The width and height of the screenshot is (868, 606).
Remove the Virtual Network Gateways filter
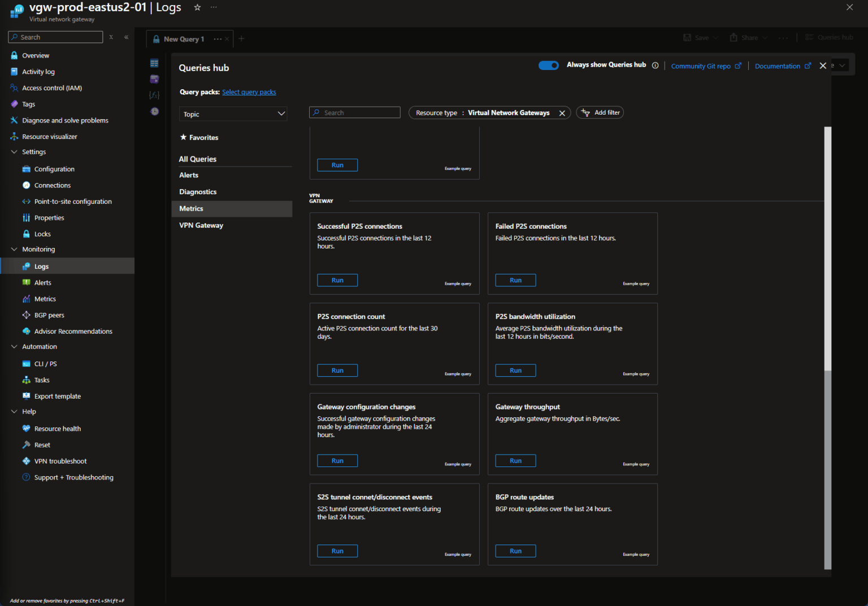(562, 113)
